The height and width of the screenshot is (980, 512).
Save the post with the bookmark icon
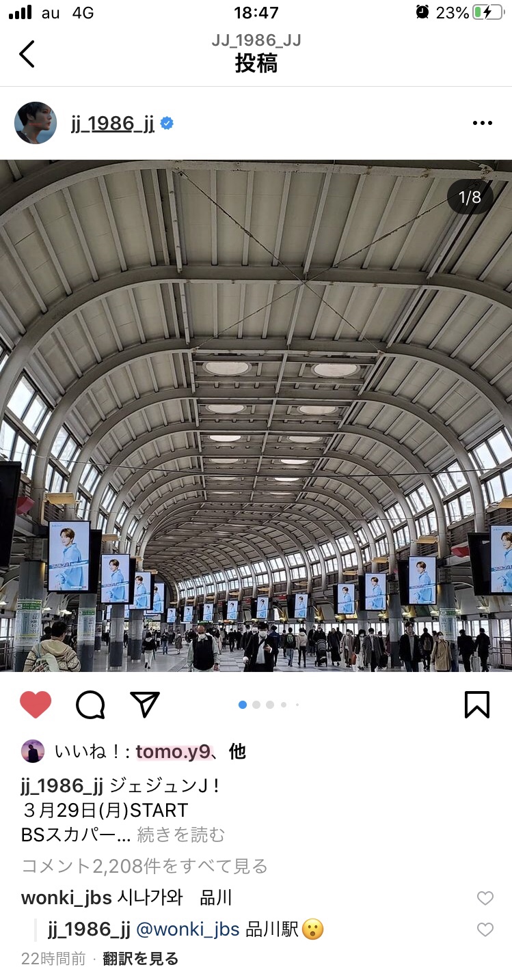(x=477, y=705)
